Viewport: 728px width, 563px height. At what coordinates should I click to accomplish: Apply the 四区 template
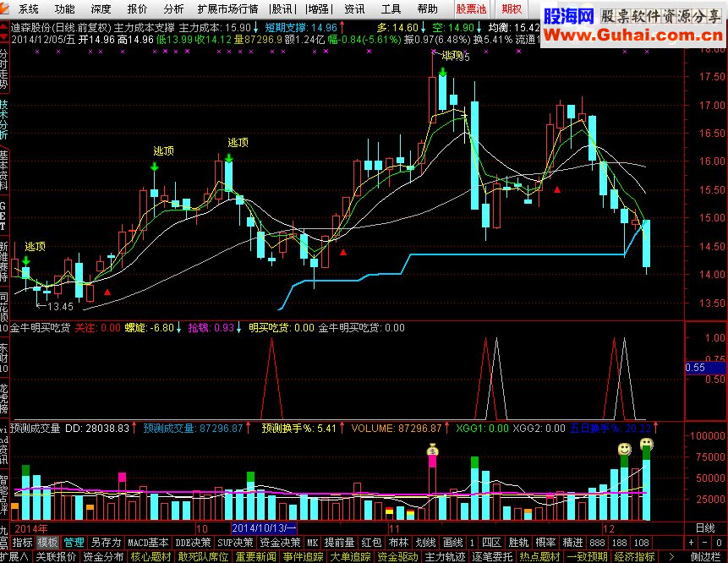[x=491, y=542]
